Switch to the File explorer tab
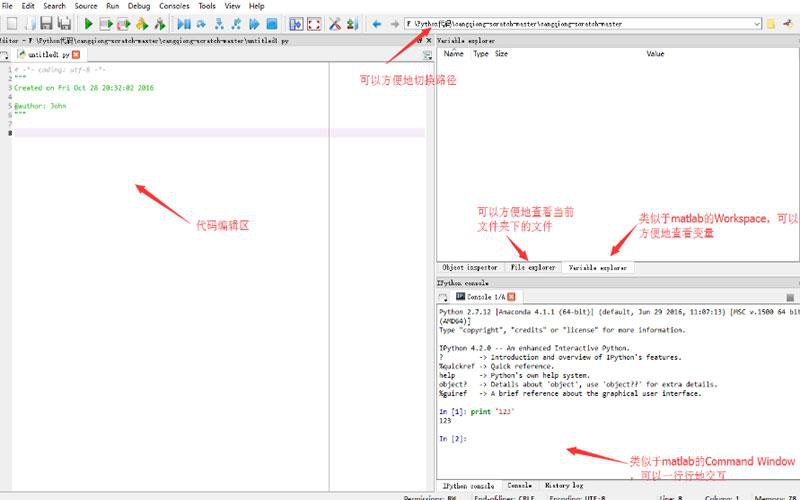 point(533,268)
